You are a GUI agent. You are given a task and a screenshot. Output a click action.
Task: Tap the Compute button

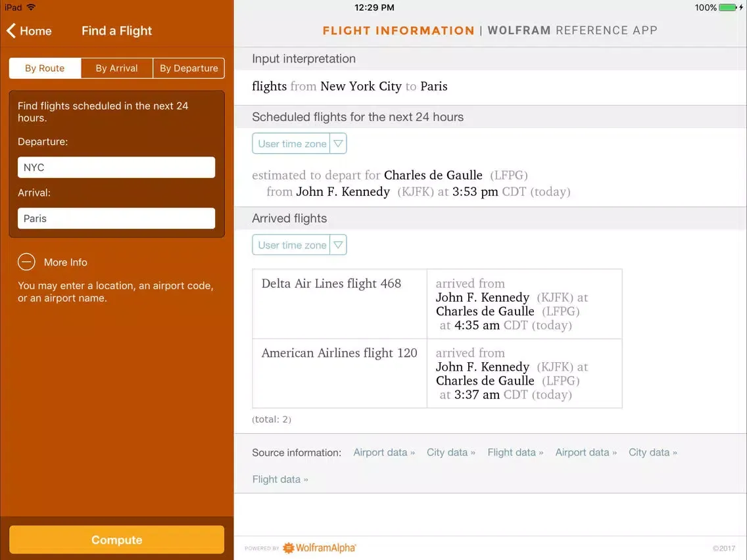117,540
